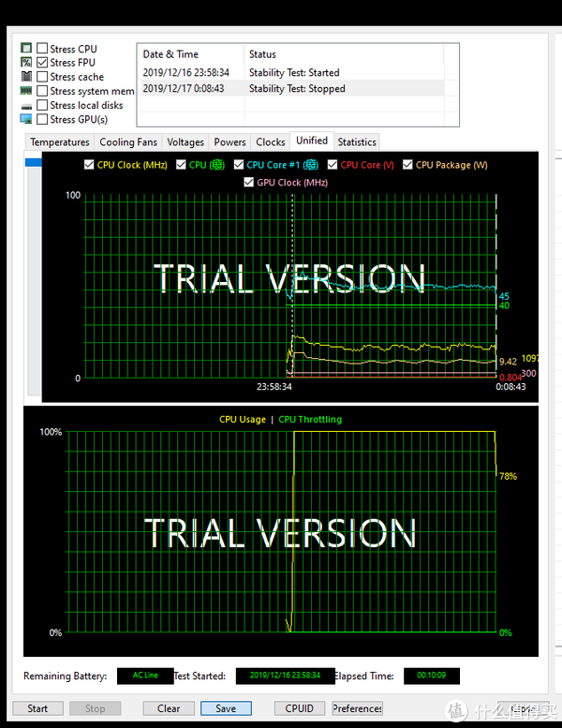This screenshot has height=728, width=562.
Task: Click the 2019/12/17 0:08:43 log timestamp
Action: [184, 88]
